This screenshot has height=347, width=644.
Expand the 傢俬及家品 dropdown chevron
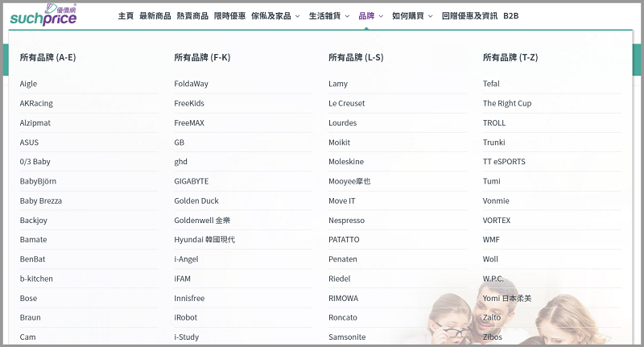coord(297,16)
